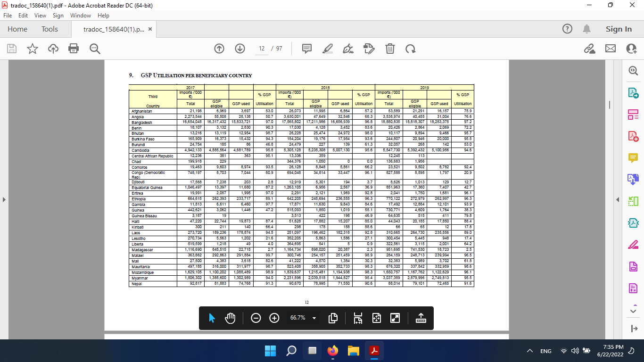Open Firefox from the taskbar
Viewport: 644px width, 362px height.
click(333, 351)
